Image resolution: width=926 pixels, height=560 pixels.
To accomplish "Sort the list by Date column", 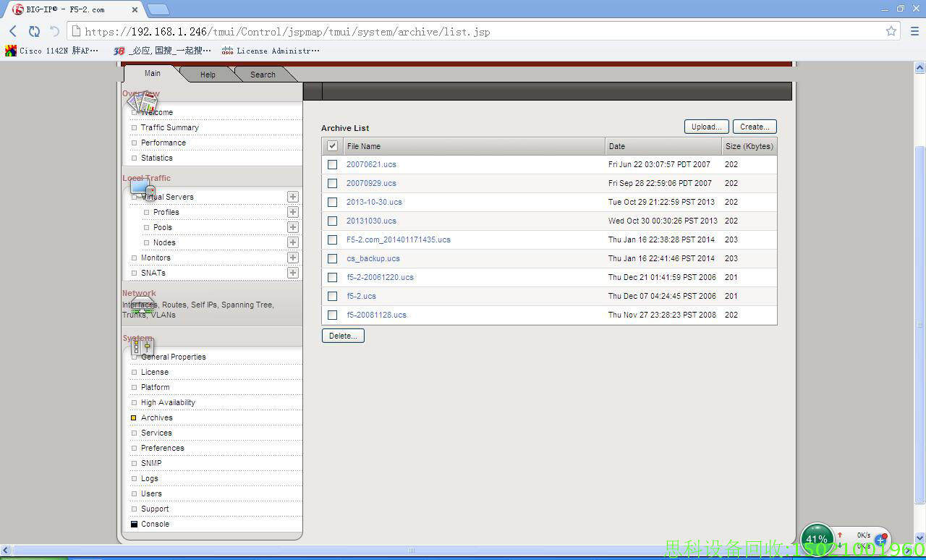I will tap(663, 146).
